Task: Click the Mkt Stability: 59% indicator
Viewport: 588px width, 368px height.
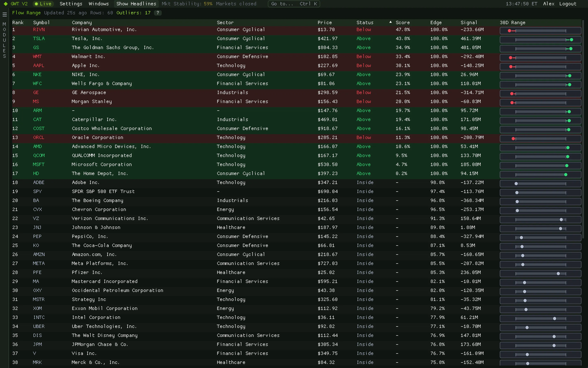Action: click(x=187, y=4)
